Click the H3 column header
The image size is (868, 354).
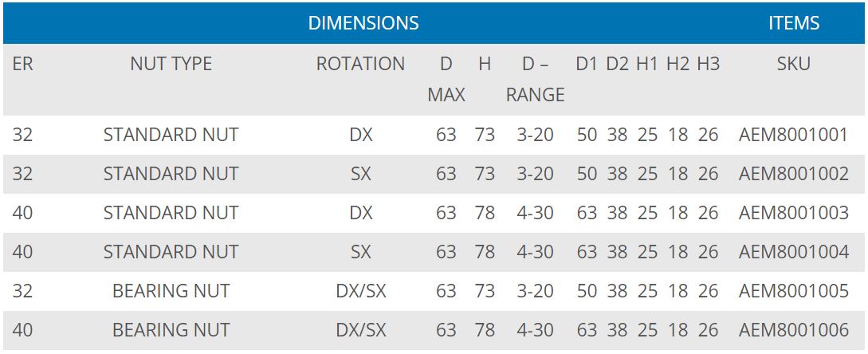tap(708, 64)
